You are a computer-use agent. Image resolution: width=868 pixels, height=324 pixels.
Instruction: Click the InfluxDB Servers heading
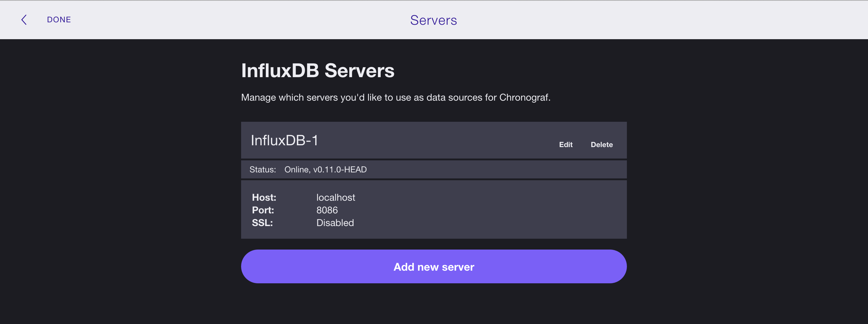[x=317, y=71]
